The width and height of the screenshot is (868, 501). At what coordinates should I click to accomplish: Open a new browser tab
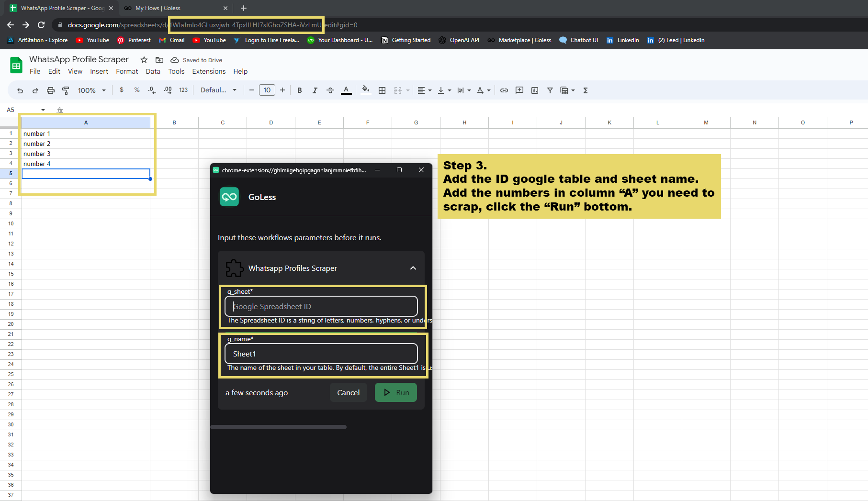(244, 8)
